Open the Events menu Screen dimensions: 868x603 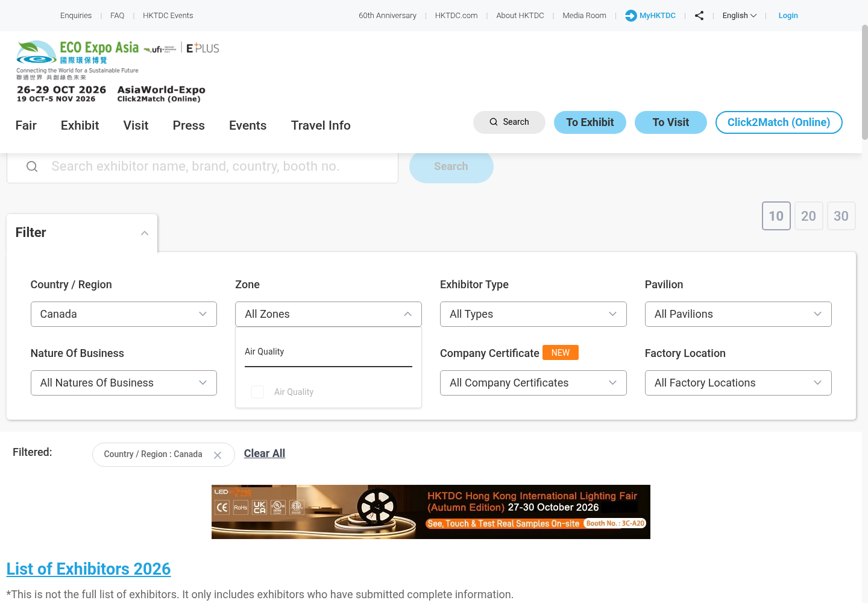[x=248, y=125]
